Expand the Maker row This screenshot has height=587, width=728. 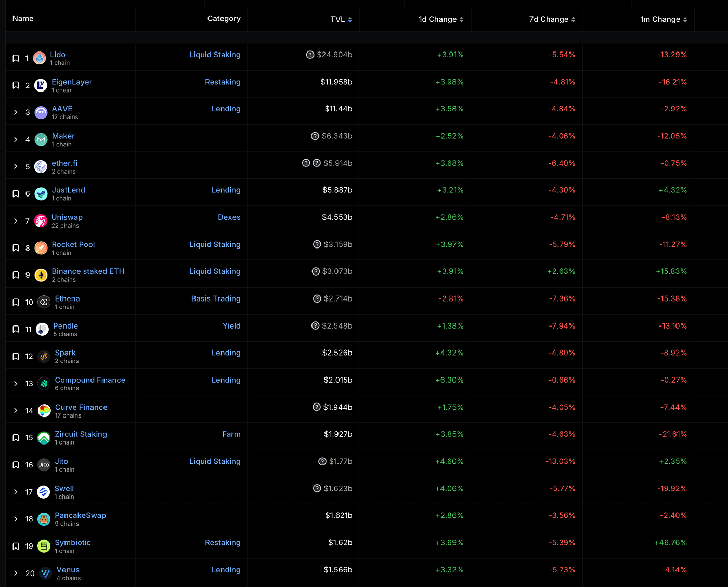click(16, 139)
